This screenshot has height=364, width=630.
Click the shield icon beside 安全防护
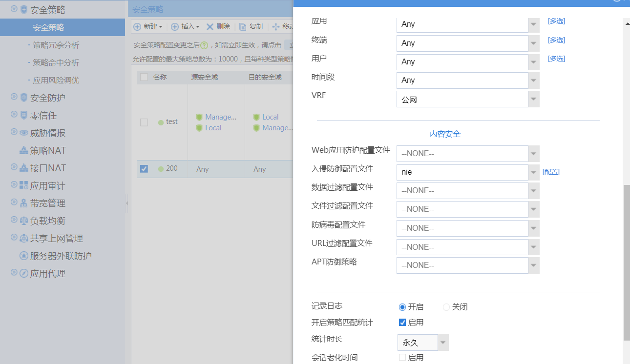pyautogui.click(x=24, y=98)
